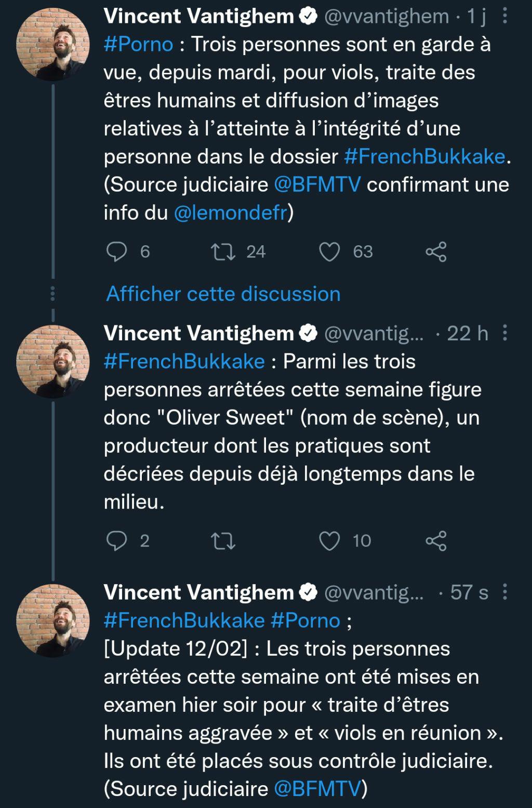Open the avatar on the 57 s tweet

point(53,620)
